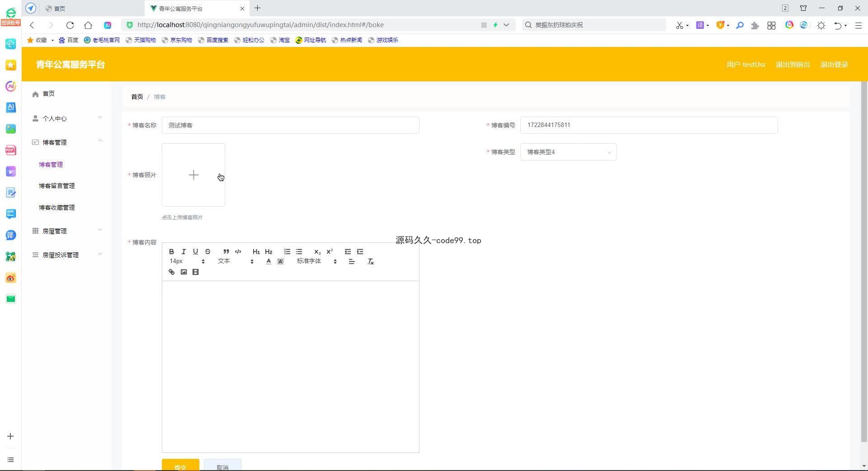Click the 博客编号 input field
Screen dimensions: 868x471
tap(649, 125)
